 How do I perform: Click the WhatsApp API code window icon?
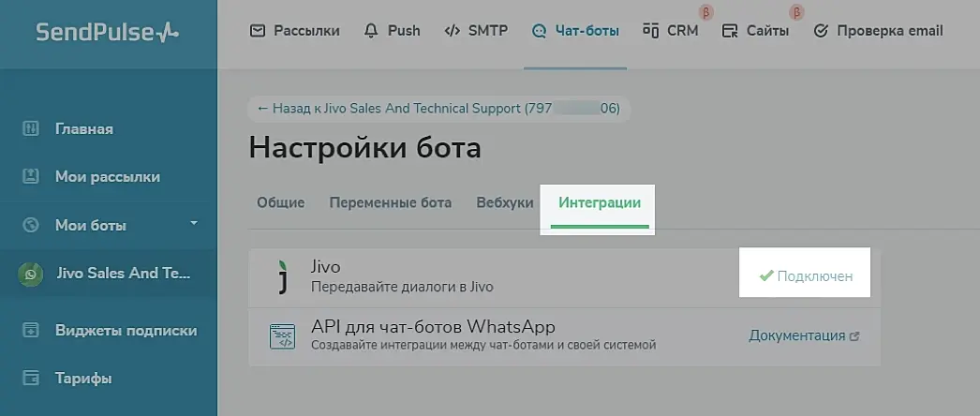click(283, 336)
